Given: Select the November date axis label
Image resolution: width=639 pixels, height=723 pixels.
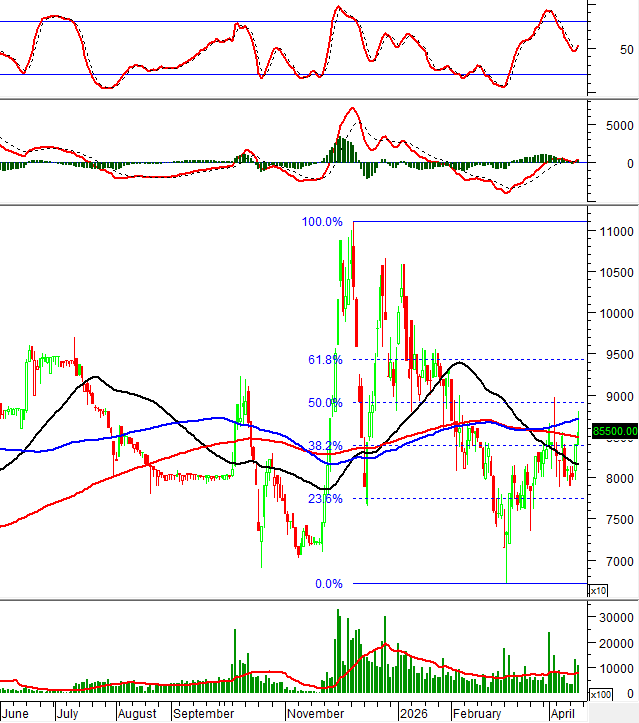Looking at the screenshot, I should tap(315, 714).
